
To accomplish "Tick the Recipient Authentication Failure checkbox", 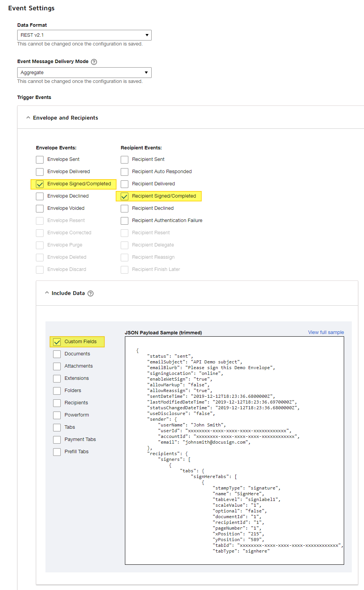I will pyautogui.click(x=125, y=221).
